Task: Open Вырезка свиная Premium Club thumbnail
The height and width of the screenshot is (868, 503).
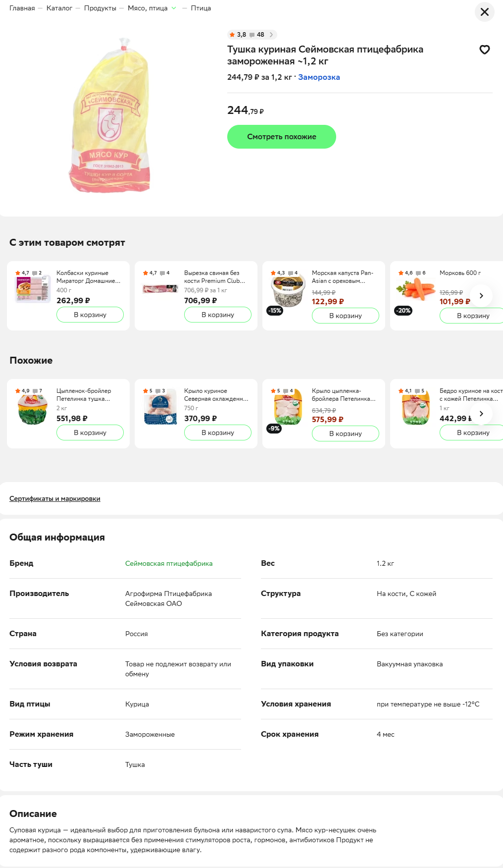Action: tap(160, 288)
